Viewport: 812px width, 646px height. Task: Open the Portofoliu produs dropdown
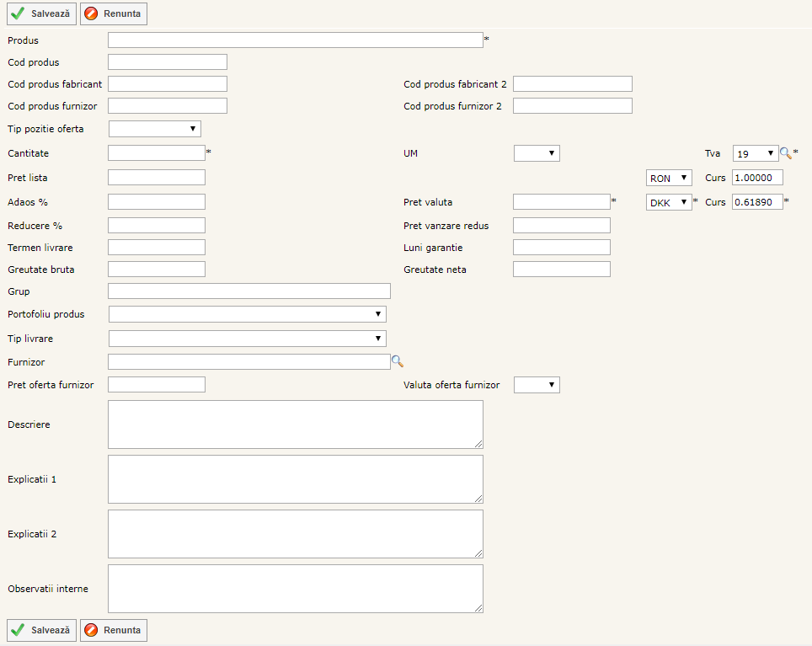point(247,314)
